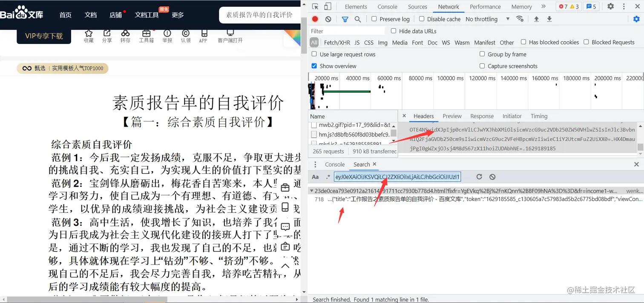This screenshot has height=303, width=644.
Task: Open the Response tab of request
Action: (482, 116)
